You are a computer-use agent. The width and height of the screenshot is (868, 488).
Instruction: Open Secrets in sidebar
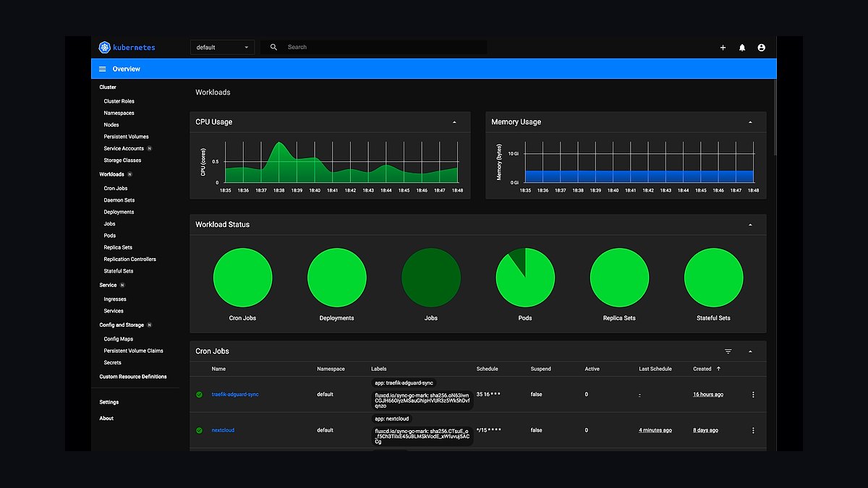click(x=112, y=363)
